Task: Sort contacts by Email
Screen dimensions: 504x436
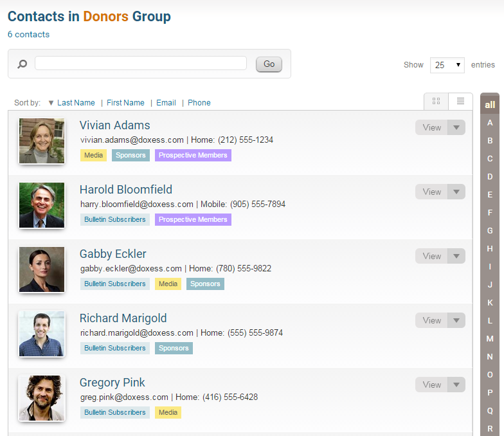Action: 166,103
